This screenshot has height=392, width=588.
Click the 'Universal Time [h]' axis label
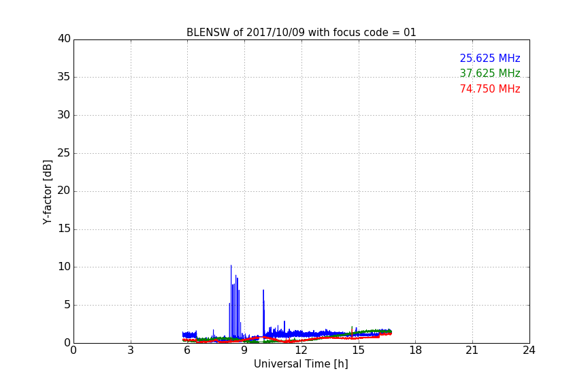[301, 364]
